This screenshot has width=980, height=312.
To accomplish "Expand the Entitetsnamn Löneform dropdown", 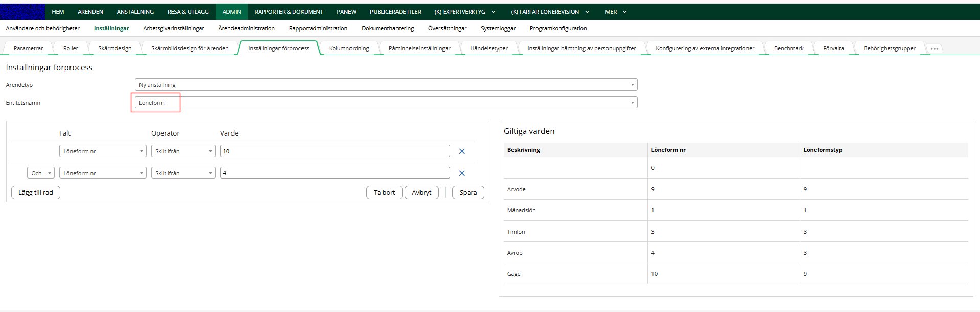I will click(x=385, y=103).
